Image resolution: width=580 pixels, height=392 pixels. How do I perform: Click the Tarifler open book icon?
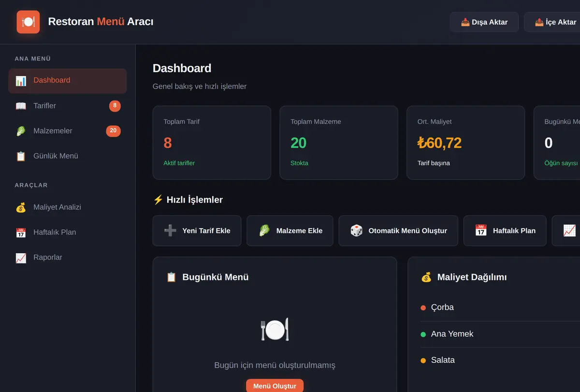(x=21, y=106)
